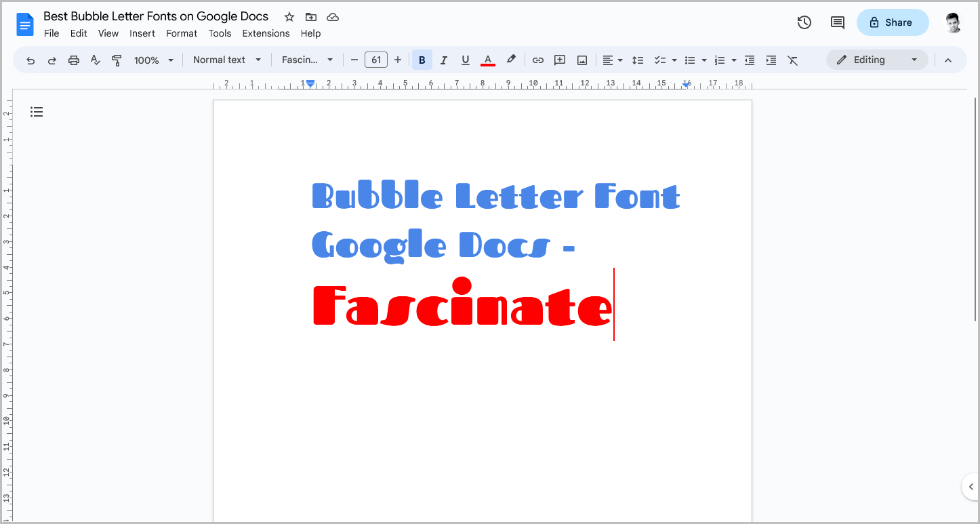Screen dimensions: 980x524
Task: Toggle bold formatting
Action: click(x=422, y=60)
